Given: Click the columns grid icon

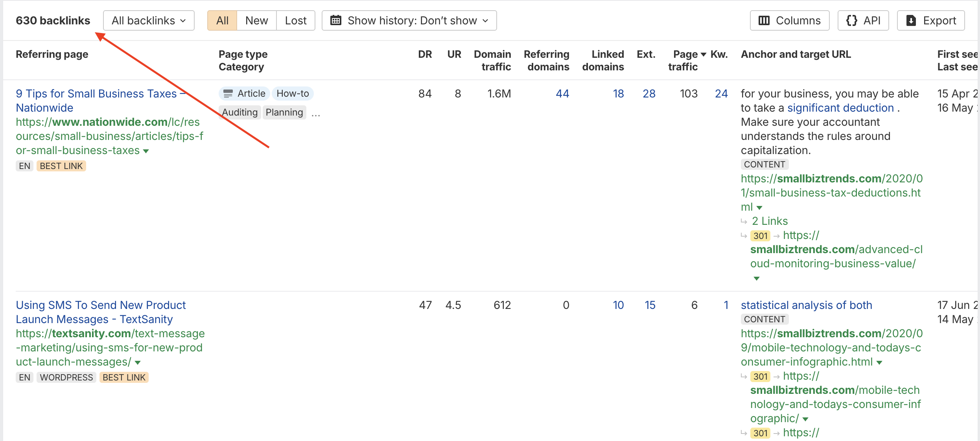Looking at the screenshot, I should (764, 20).
